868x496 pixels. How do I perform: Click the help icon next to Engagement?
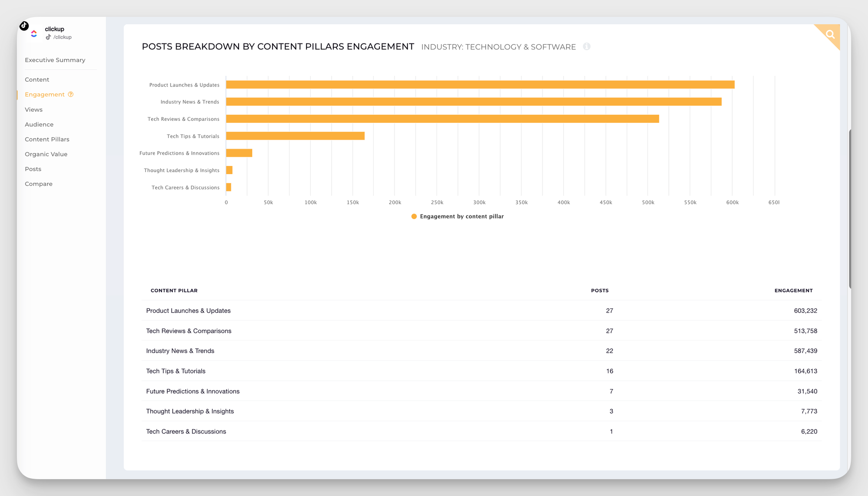coord(71,94)
